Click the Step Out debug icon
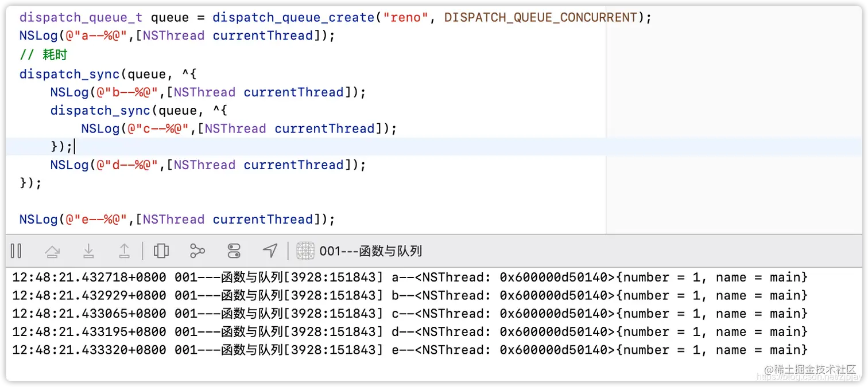 [x=124, y=251]
